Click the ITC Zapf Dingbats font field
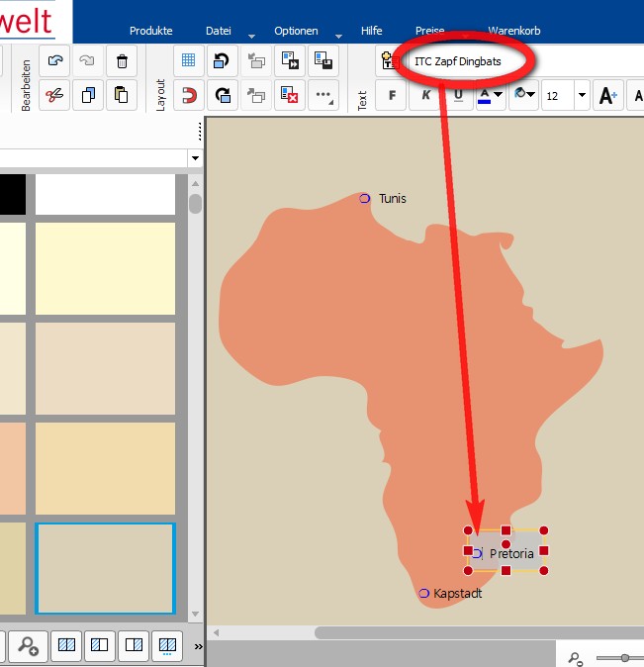This screenshot has width=644, height=667. click(465, 61)
